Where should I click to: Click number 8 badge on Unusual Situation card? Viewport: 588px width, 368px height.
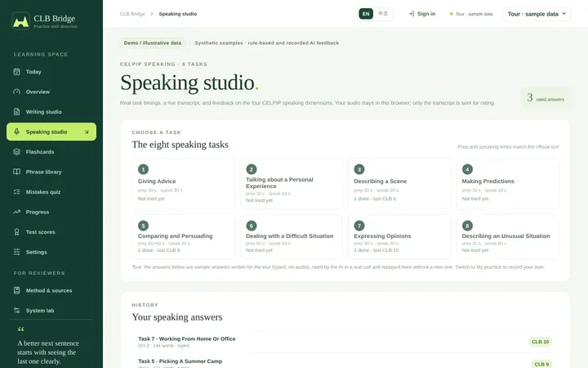pos(467,226)
